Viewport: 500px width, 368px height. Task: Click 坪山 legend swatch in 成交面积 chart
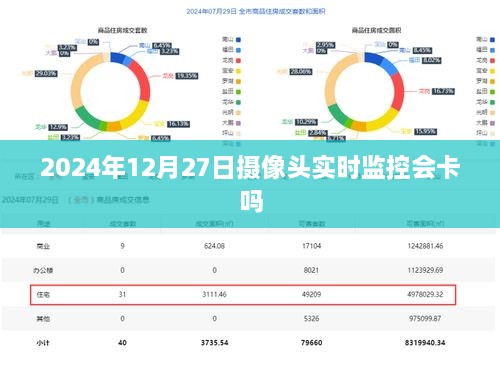coord(492,133)
